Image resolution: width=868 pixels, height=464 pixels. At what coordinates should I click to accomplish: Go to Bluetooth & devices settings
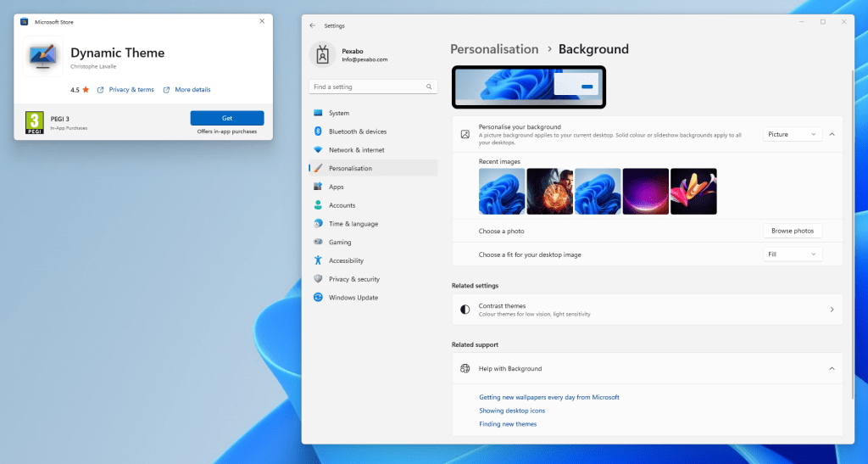[x=373, y=131]
